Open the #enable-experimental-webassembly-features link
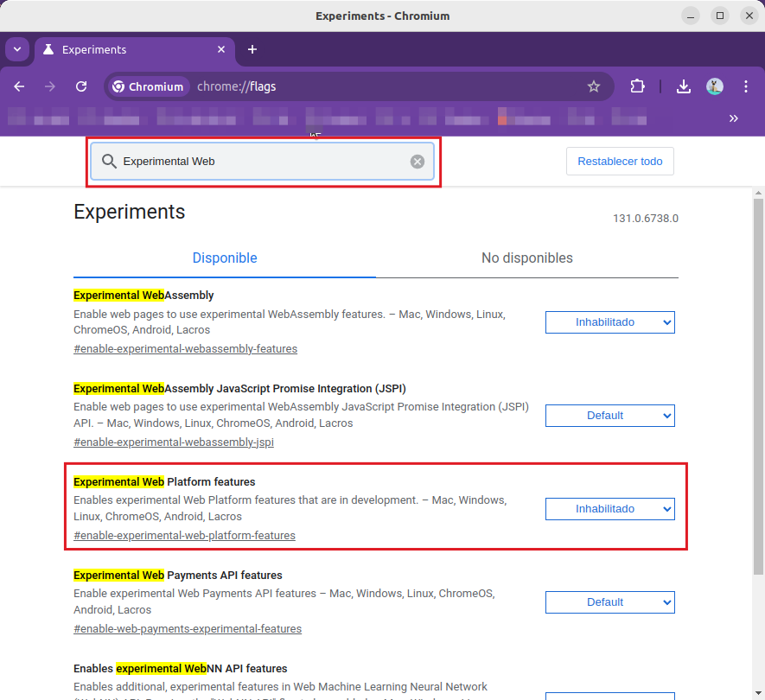 point(185,349)
